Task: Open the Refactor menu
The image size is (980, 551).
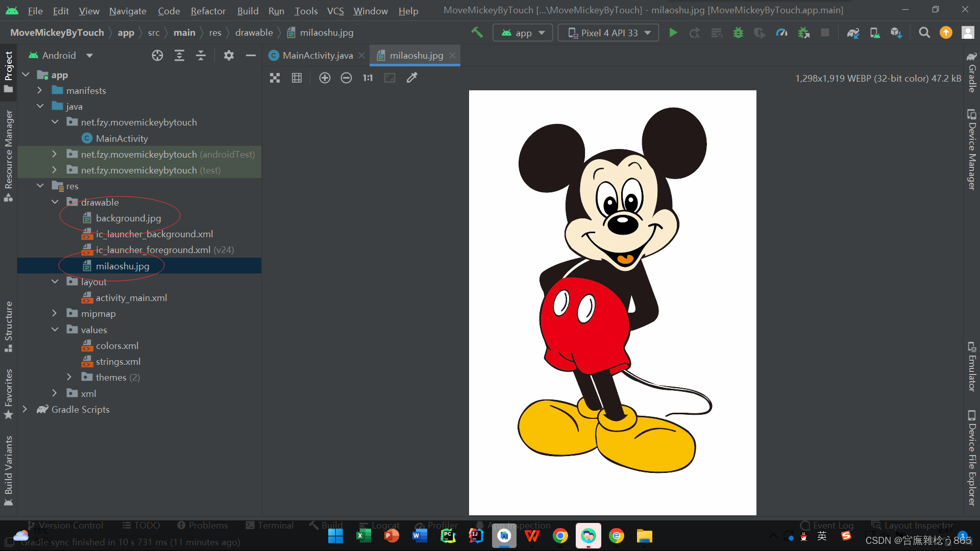Action: pyautogui.click(x=208, y=11)
